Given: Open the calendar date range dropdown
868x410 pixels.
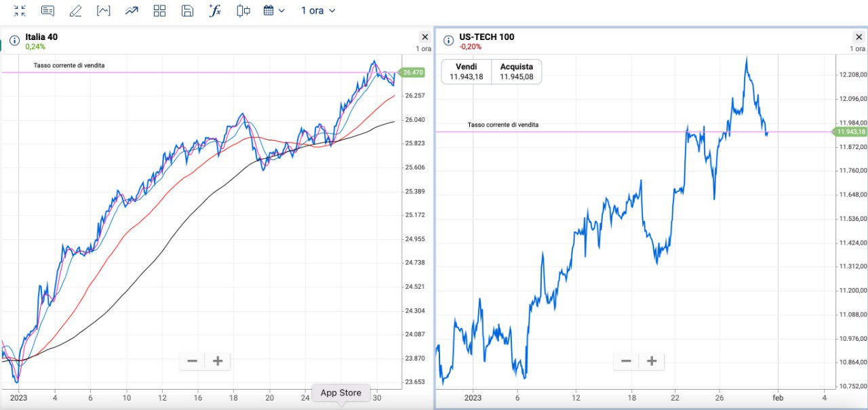Looking at the screenshot, I should pos(274,11).
